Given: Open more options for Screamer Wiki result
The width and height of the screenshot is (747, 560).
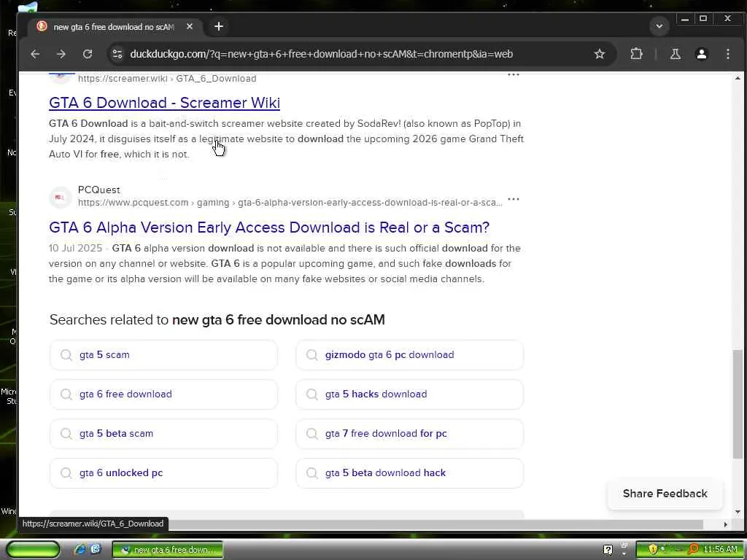Looking at the screenshot, I should 513,75.
